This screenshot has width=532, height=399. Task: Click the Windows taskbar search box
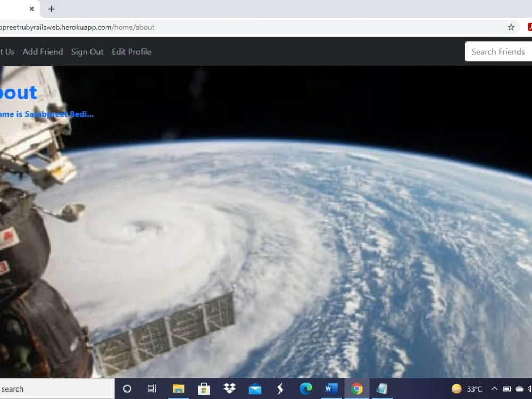click(57, 389)
